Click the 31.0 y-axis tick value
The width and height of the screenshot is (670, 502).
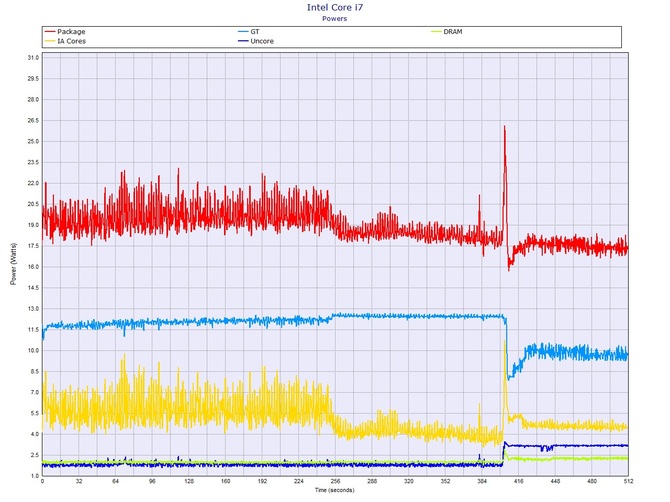[x=33, y=58]
